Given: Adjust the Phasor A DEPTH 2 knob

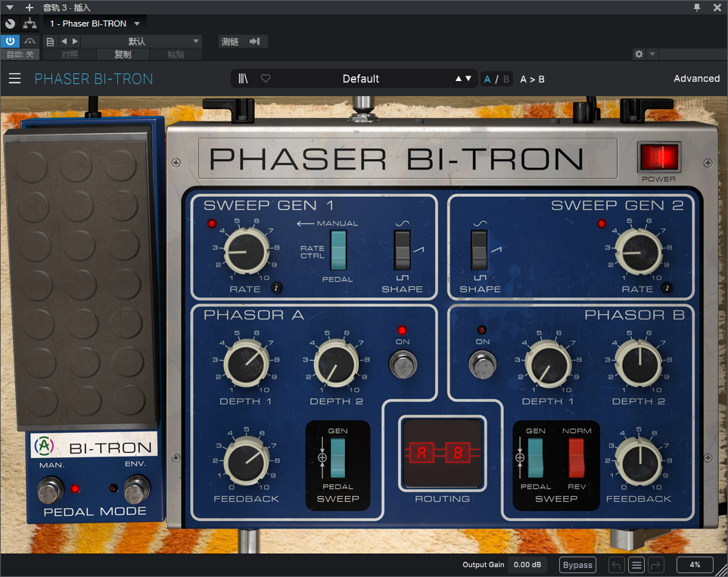Looking at the screenshot, I should pos(337,363).
